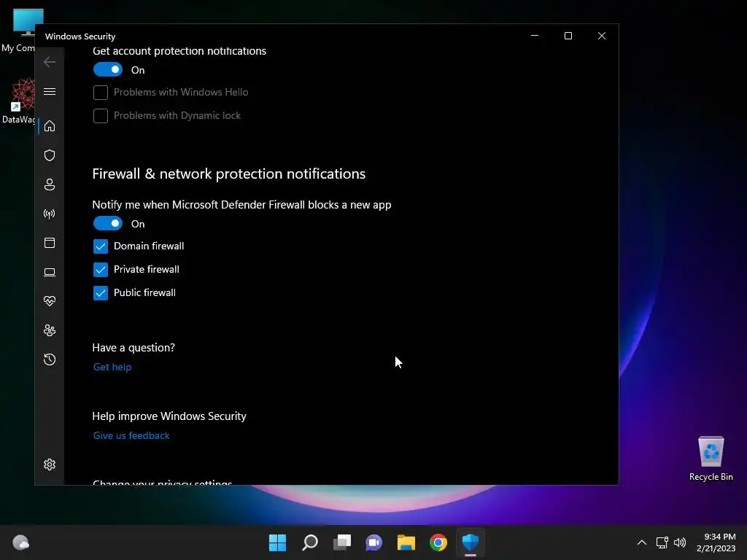Uncheck Public firewall checkbox
The image size is (747, 560).
coord(101,293)
